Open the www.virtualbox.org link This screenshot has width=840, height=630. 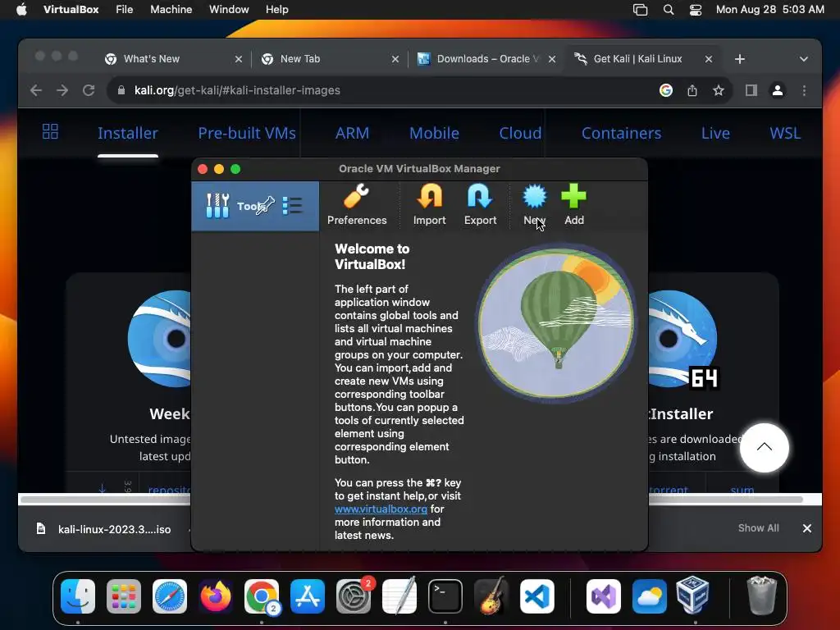pyautogui.click(x=381, y=509)
